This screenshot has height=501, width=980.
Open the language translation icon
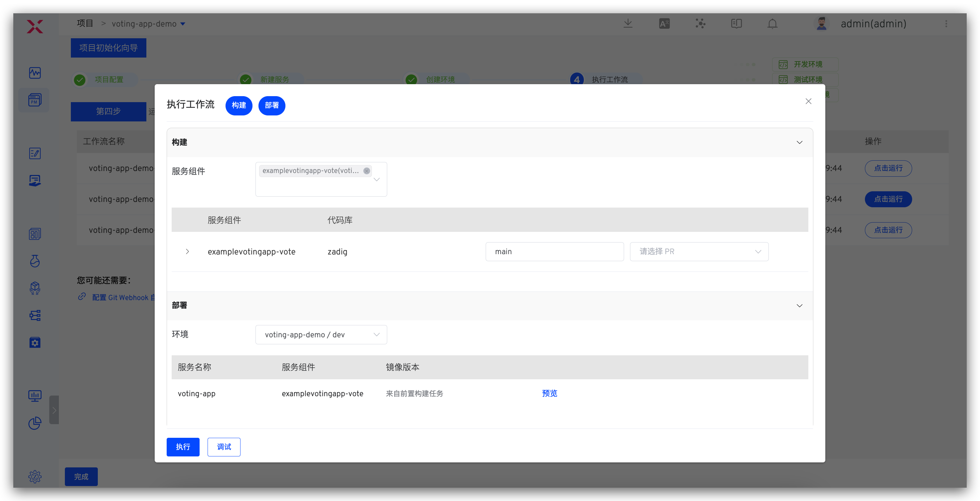664,24
